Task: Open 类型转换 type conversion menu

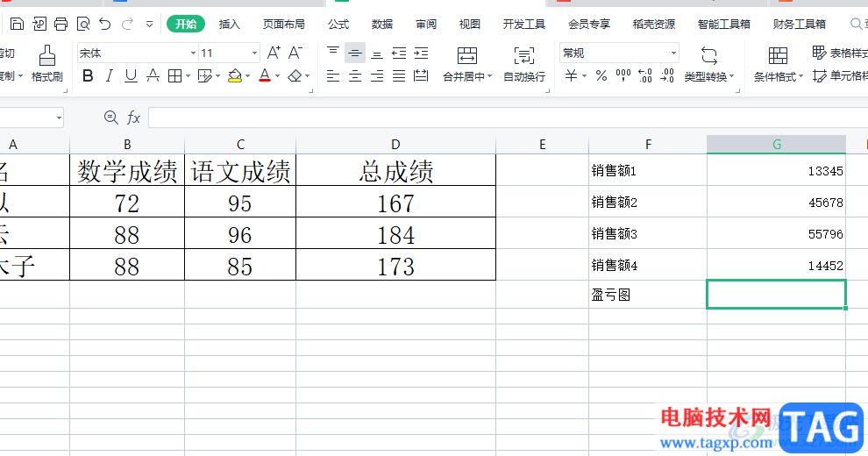Action: click(x=709, y=64)
